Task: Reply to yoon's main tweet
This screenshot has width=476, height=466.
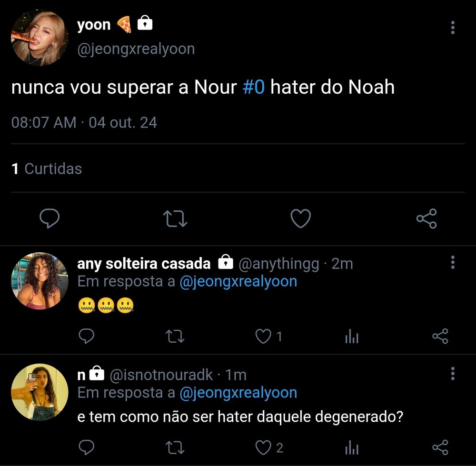Action: click(x=49, y=218)
